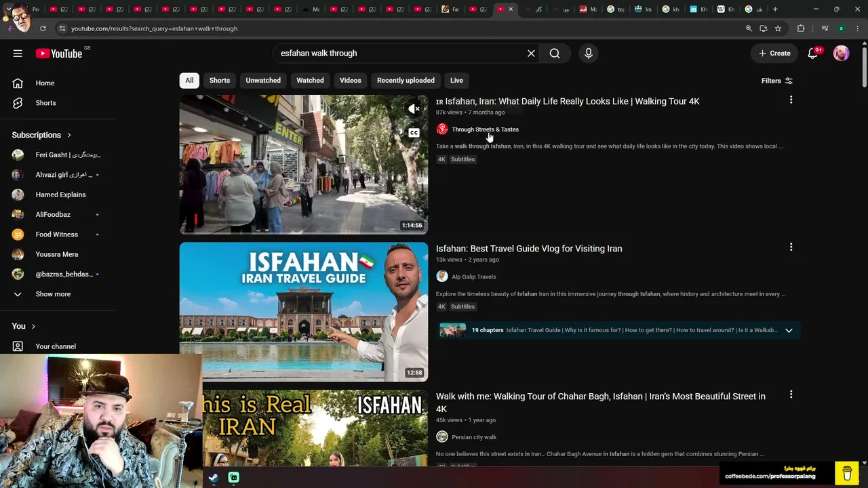Expand the You section chevron

pos(33,326)
